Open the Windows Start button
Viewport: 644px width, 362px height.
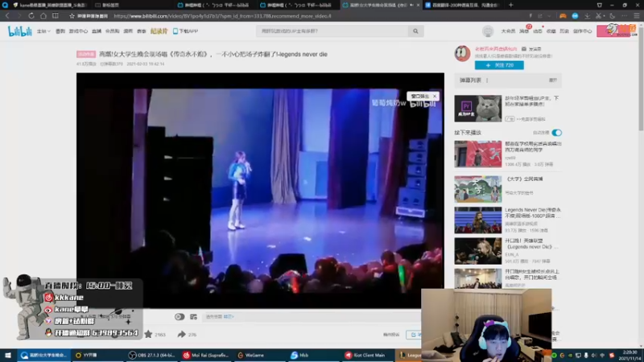pos(8,355)
